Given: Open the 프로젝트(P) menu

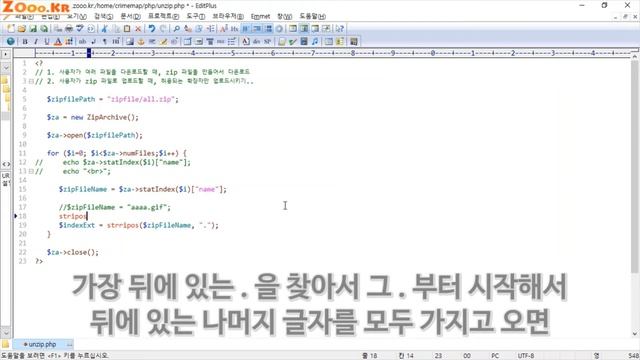Looking at the screenshot, I should click(163, 16).
